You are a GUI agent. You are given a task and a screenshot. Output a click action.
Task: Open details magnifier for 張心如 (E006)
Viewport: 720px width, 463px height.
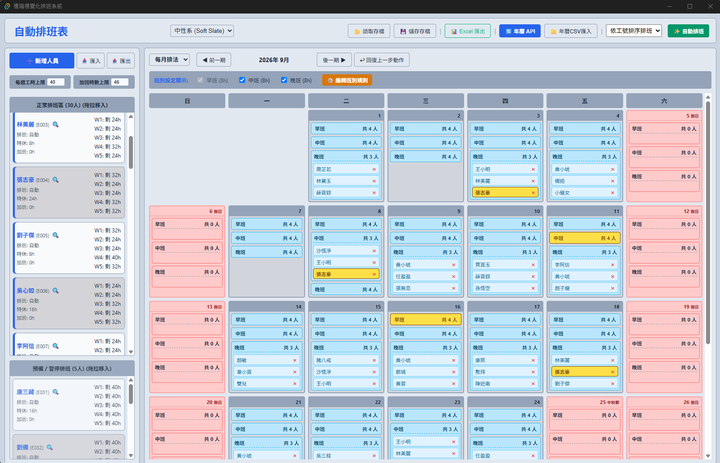coord(56,291)
